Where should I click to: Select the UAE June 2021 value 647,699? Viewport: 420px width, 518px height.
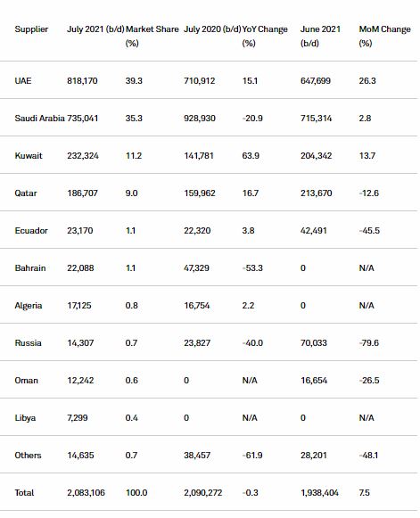tap(316, 81)
